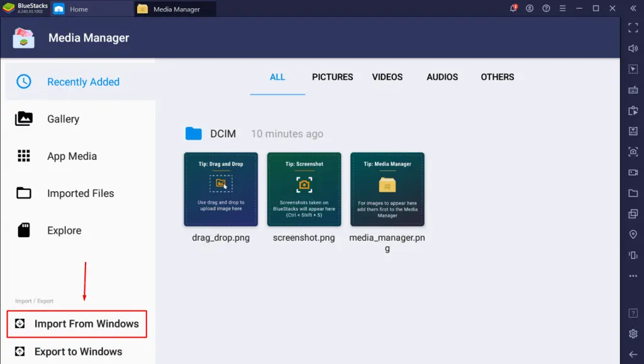Toggle full screen mode in sidebar
The image size is (644, 364).
pos(633,28)
